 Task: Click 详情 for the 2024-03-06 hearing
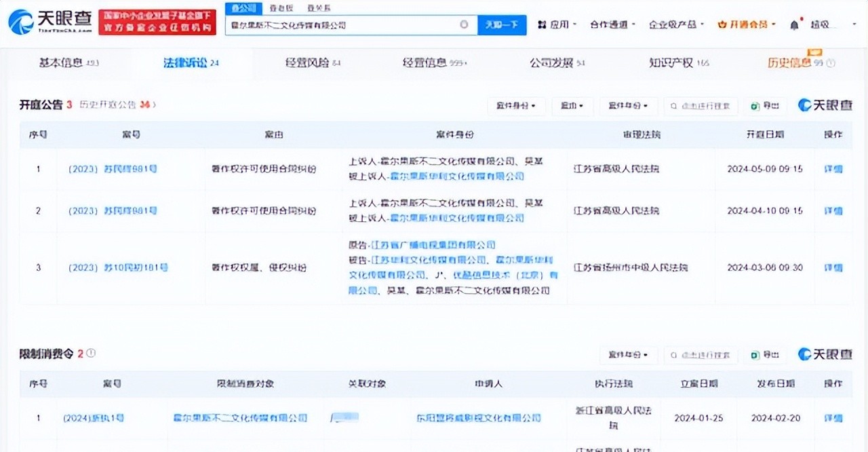(x=833, y=268)
